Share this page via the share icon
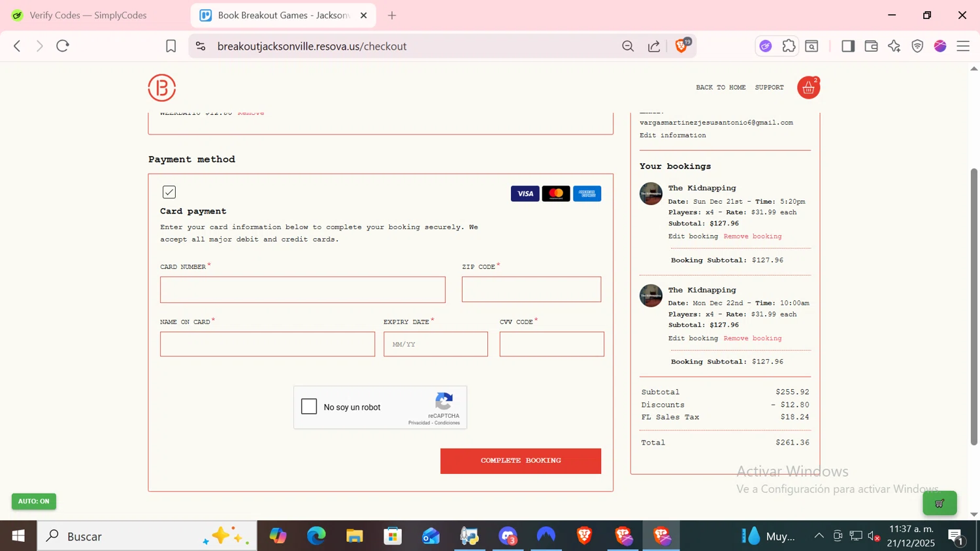This screenshot has width=980, height=551. tap(654, 46)
